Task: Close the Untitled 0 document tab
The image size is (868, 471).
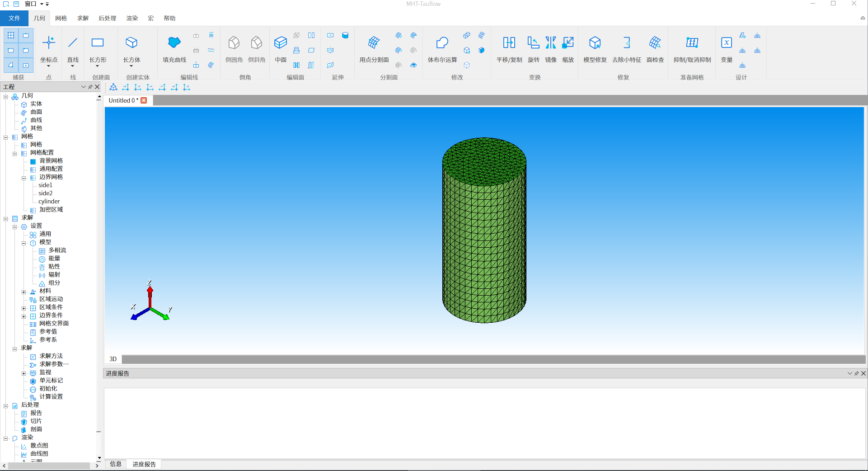Action: pyautogui.click(x=144, y=100)
